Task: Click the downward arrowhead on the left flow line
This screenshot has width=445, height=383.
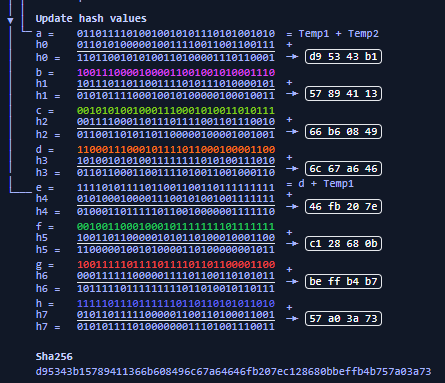Action: (x=10, y=21)
